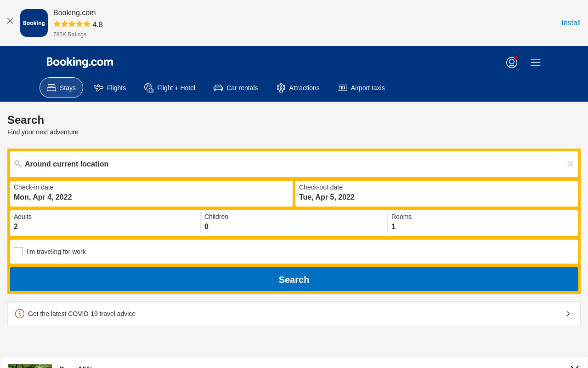Click the Search heading text

26,120
